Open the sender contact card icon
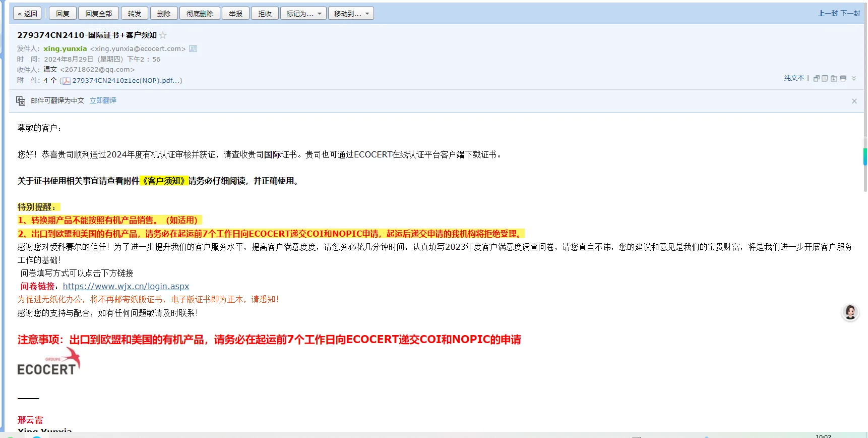This screenshot has height=438, width=868. tap(193, 49)
